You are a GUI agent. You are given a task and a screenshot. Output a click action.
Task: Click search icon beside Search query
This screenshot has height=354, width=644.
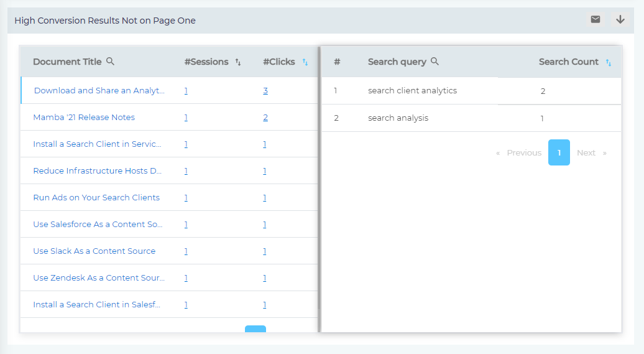[435, 62]
